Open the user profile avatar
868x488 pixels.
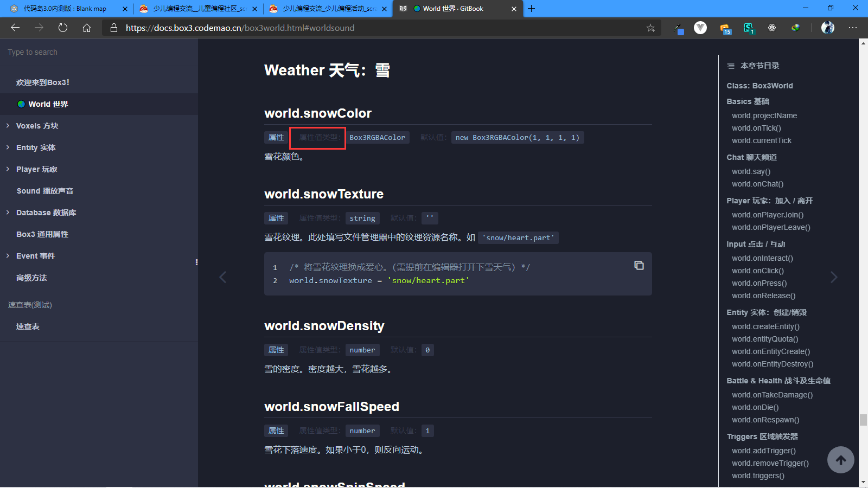click(828, 28)
